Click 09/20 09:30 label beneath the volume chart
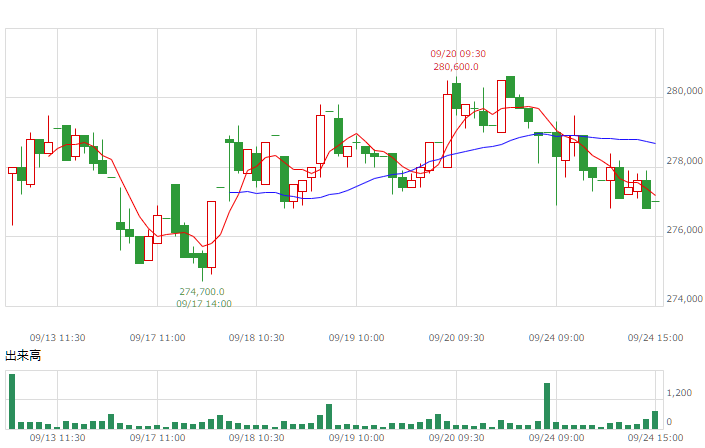Viewport: 705px width, 448px height. tap(456, 438)
